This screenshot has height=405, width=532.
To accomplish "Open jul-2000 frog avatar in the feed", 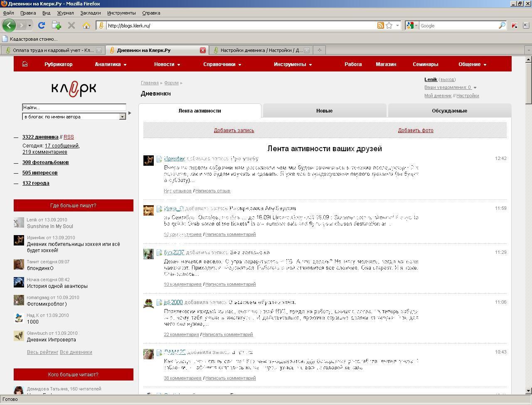I will pyautogui.click(x=148, y=304).
